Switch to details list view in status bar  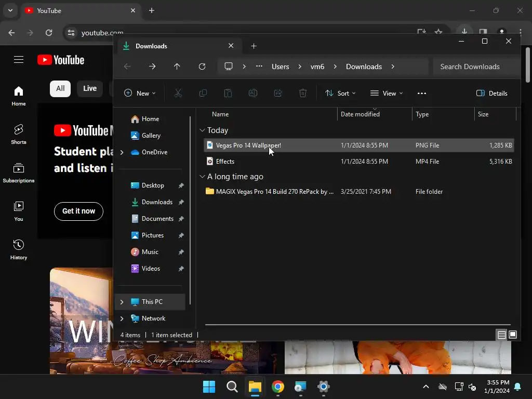click(x=501, y=335)
